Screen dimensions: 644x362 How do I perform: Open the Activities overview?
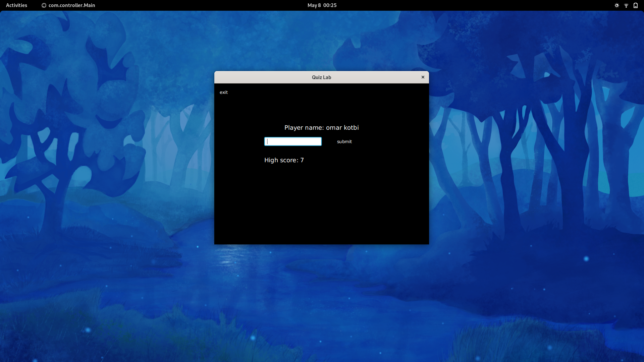(x=16, y=5)
